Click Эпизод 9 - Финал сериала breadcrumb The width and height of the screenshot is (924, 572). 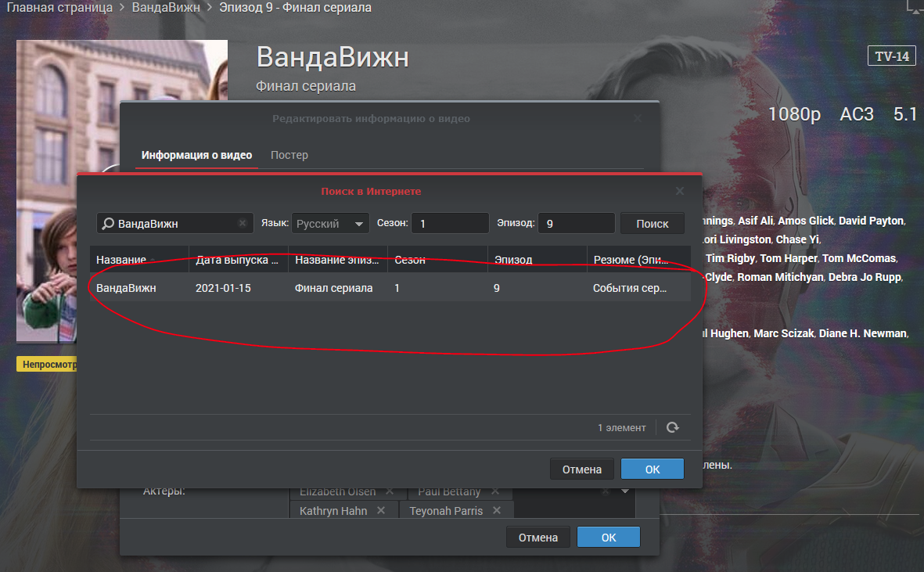(295, 8)
